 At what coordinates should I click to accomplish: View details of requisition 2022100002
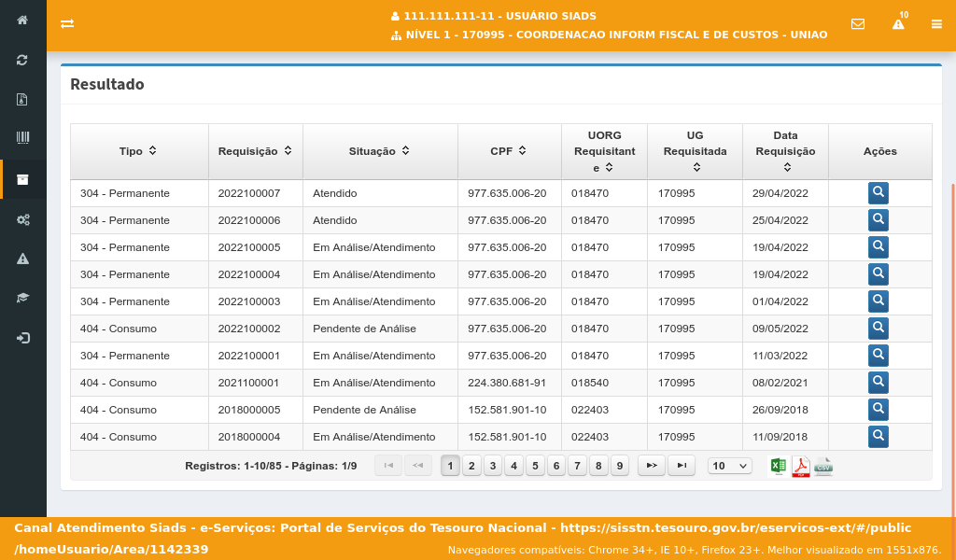878,329
